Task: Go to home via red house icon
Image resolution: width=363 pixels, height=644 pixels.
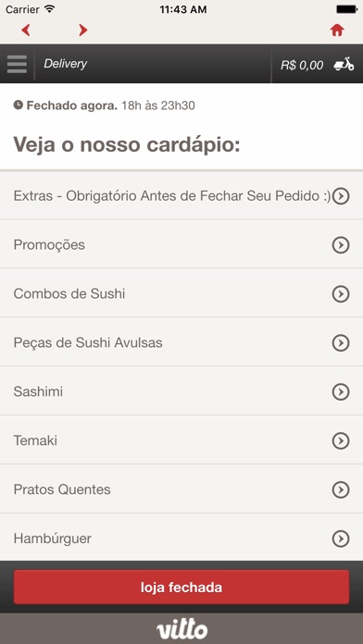Action: pyautogui.click(x=337, y=30)
